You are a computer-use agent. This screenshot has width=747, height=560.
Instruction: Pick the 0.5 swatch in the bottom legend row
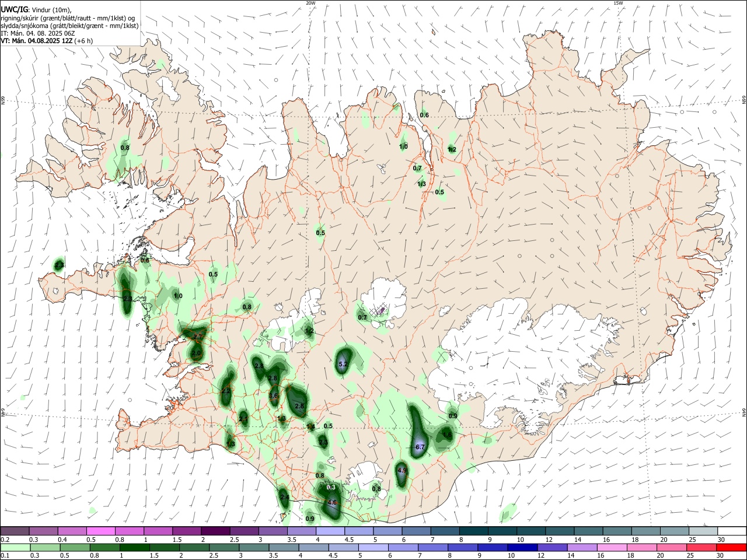75,548
